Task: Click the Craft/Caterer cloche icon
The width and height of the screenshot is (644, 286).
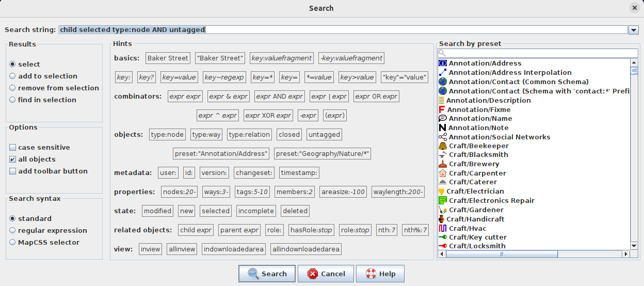Action: coord(442,182)
